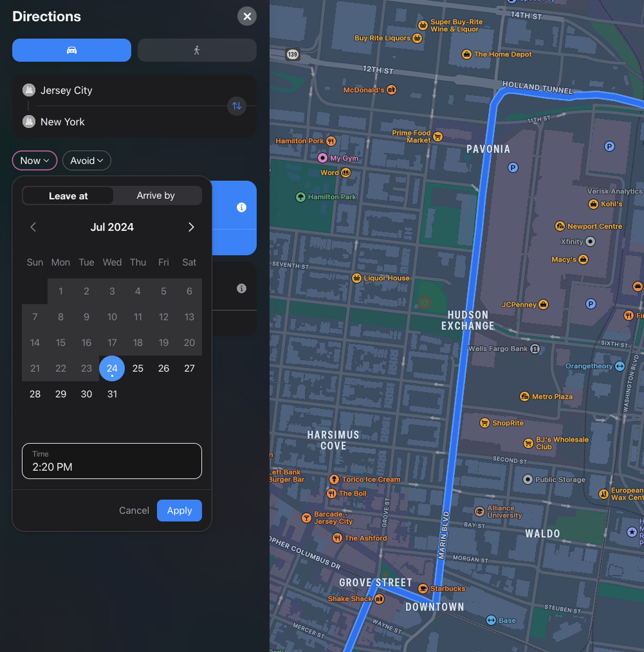Go to the previous month
This screenshot has height=652, width=644.
click(33, 227)
